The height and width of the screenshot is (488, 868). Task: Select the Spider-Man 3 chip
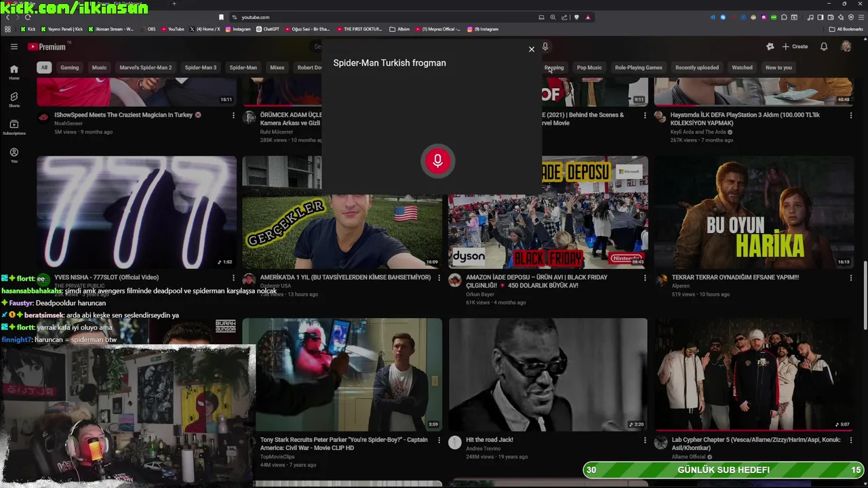tap(201, 68)
